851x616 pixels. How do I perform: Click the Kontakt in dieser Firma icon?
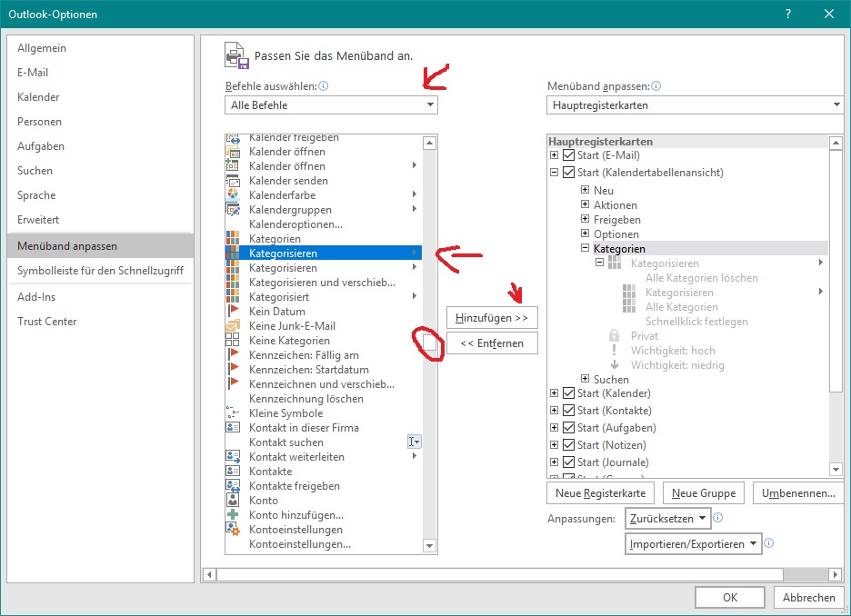[232, 428]
